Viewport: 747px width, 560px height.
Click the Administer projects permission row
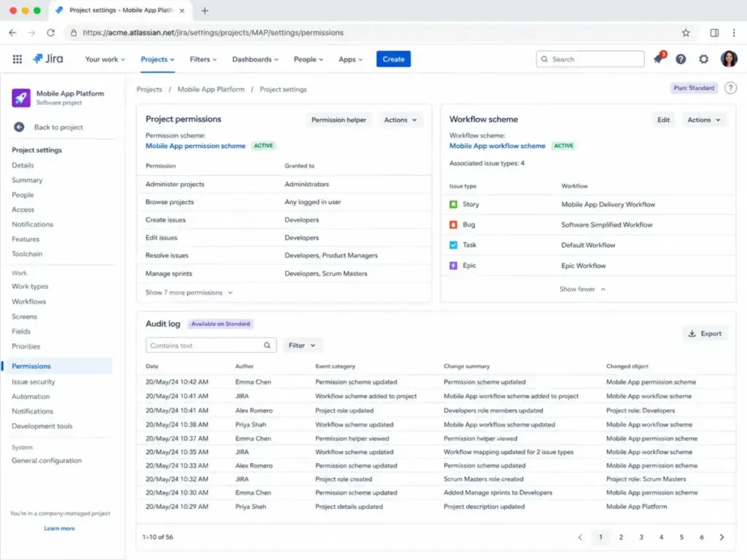coord(284,184)
